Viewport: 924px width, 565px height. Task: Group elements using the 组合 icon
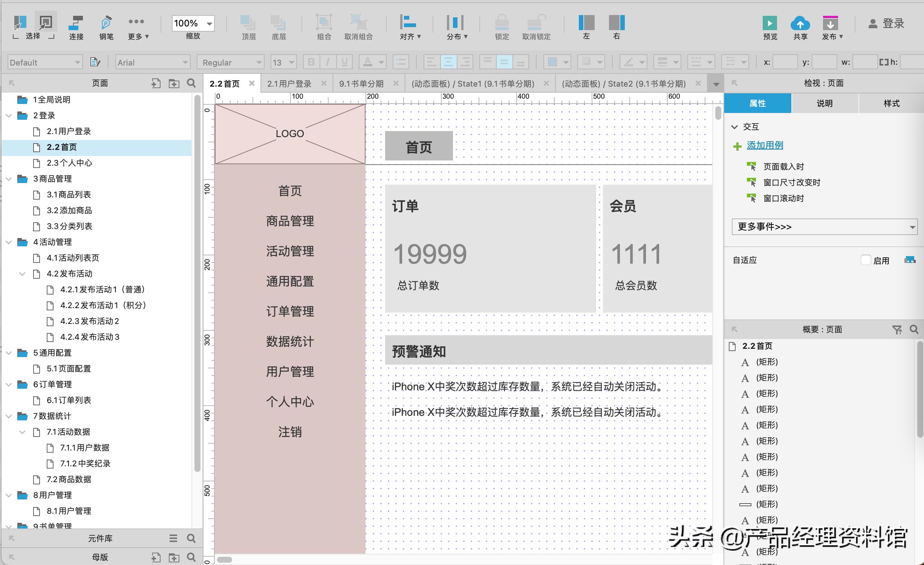(x=323, y=23)
